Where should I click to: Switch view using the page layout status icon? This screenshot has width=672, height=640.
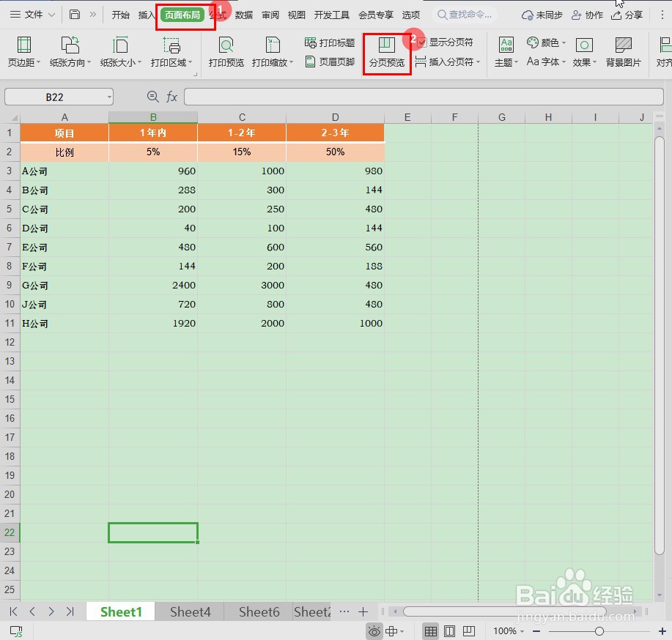450,630
